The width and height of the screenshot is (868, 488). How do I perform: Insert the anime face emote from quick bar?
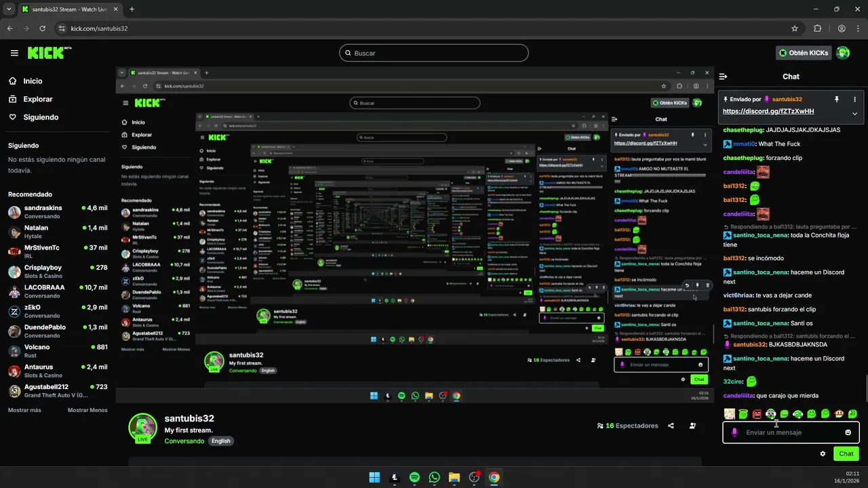tap(730, 413)
